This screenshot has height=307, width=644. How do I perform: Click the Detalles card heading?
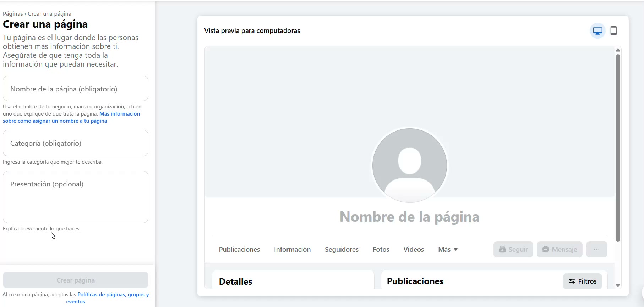click(x=235, y=281)
